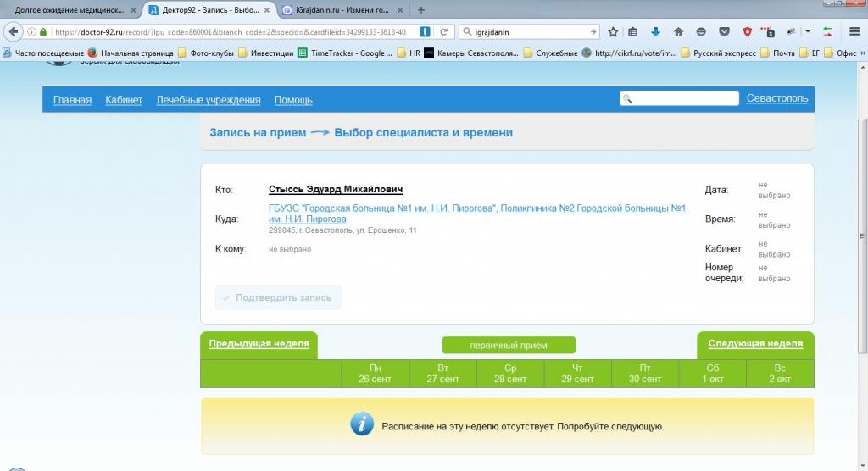Open a new tab with the plus button
Image resolution: width=868 pixels, height=471 pixels.
point(421,10)
